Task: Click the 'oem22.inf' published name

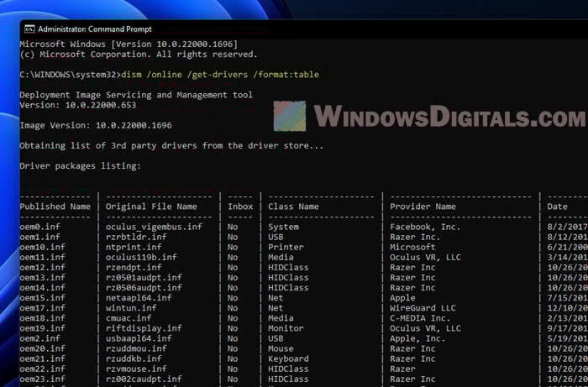Action: pyautogui.click(x=42, y=369)
